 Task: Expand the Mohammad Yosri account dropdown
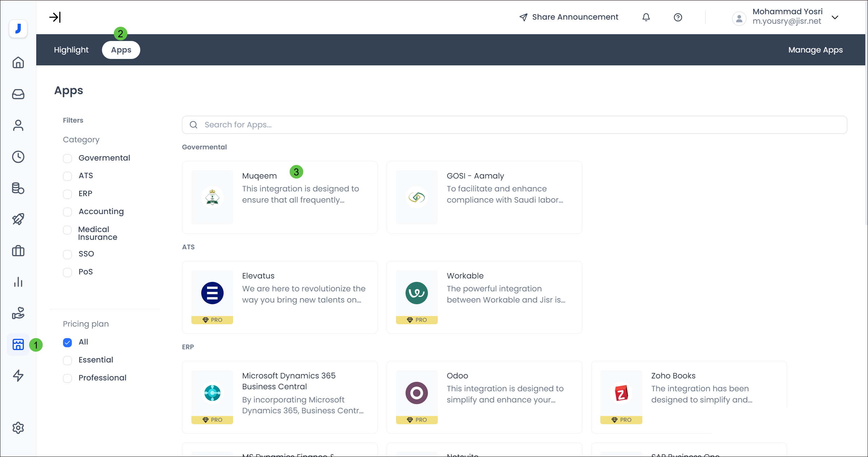pyautogui.click(x=835, y=17)
